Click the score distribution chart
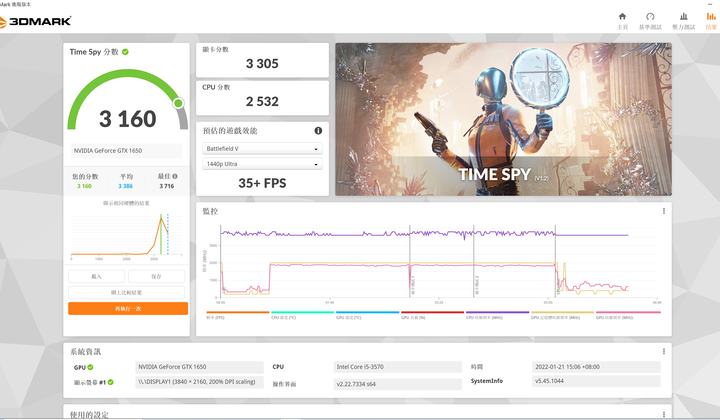720x420 pixels. coord(126,235)
